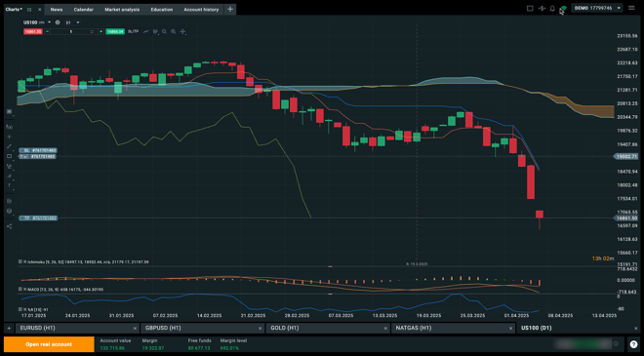Open the layers/objects icon in left sidebar

click(9, 211)
